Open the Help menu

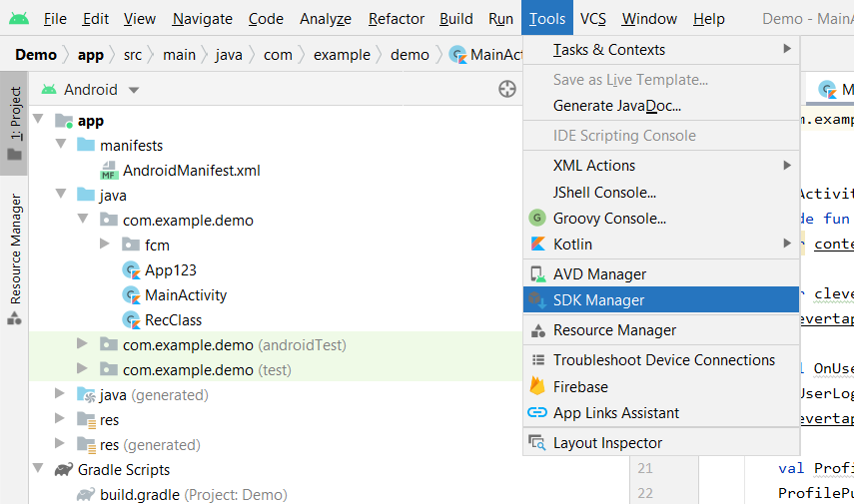coord(708,19)
